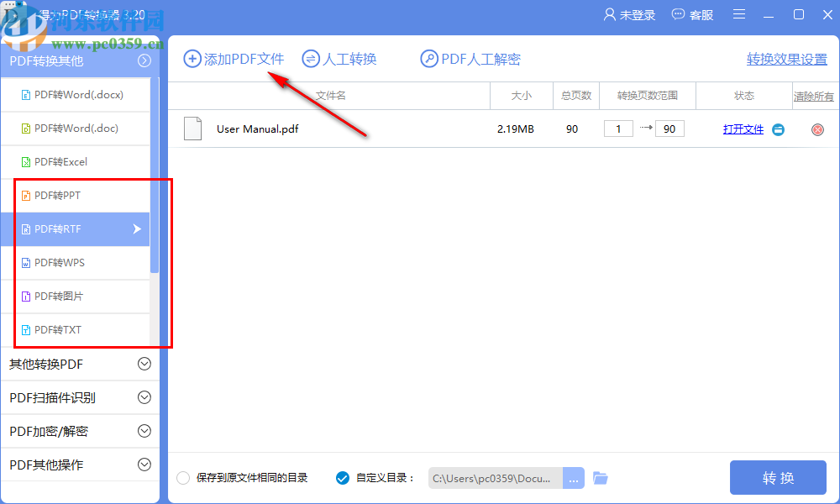This screenshot has width=840, height=504.
Task: Edit the start page number field for User Manual.pdf
Action: [618, 129]
